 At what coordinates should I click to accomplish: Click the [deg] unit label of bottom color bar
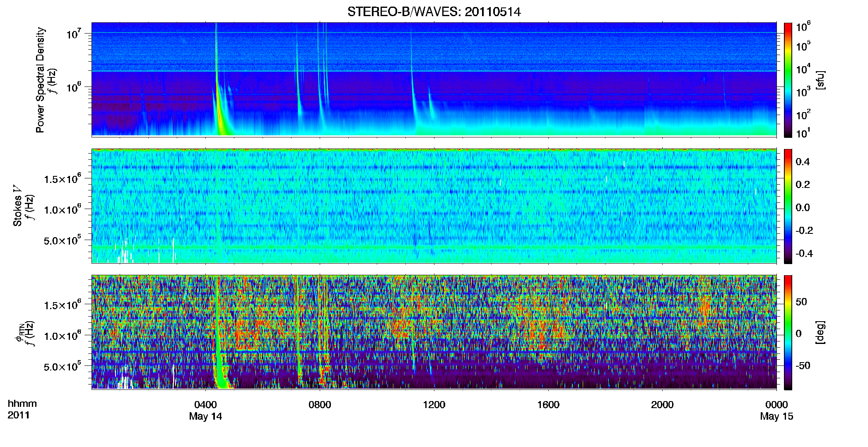coord(820,332)
